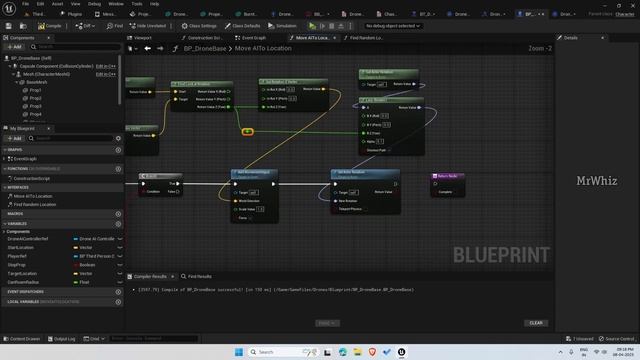640x360 pixels.
Task: Open the Content Drawer
Action: point(22,339)
